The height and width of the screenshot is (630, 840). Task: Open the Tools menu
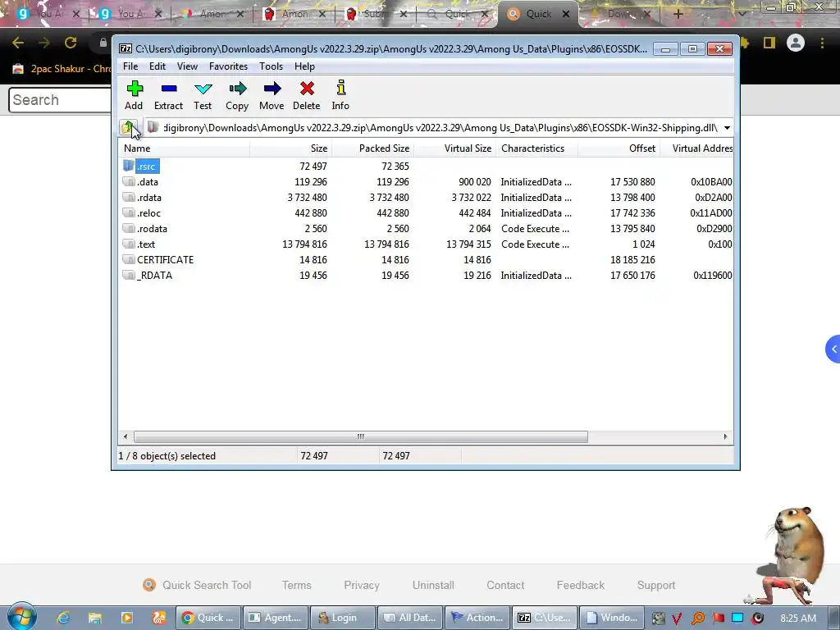point(271,66)
